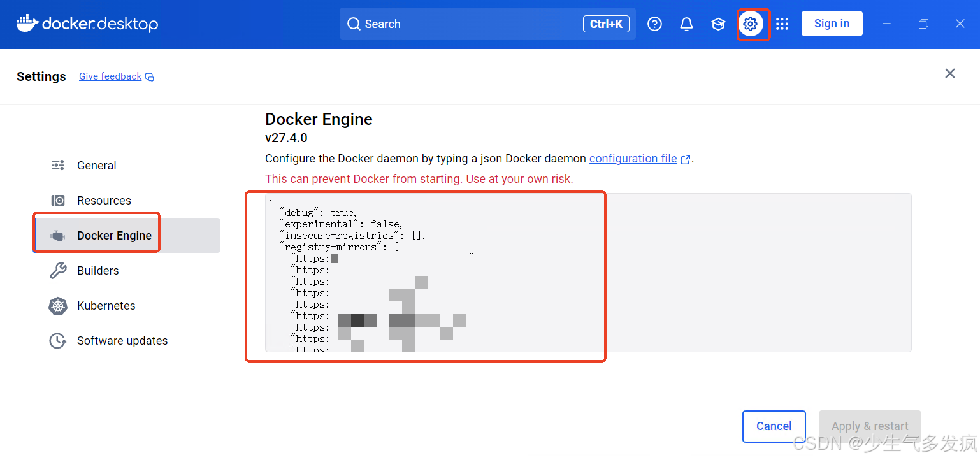Image resolution: width=980 pixels, height=460 pixels.
Task: Minimize the Docker Desktop window
Action: [886, 24]
